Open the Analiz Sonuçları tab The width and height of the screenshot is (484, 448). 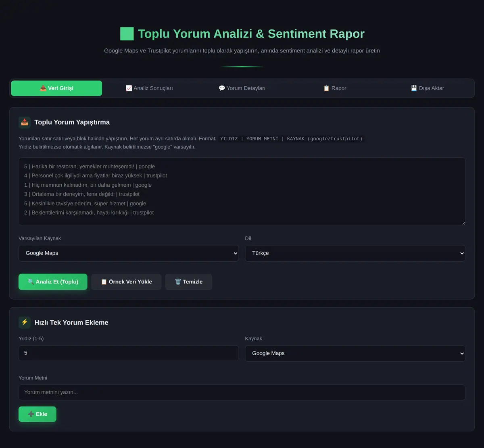pyautogui.click(x=149, y=88)
